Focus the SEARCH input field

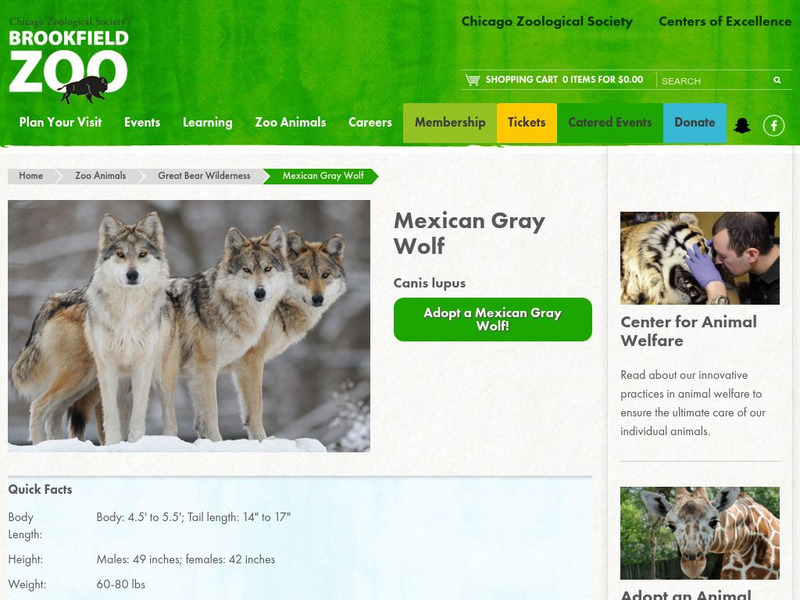pos(715,81)
